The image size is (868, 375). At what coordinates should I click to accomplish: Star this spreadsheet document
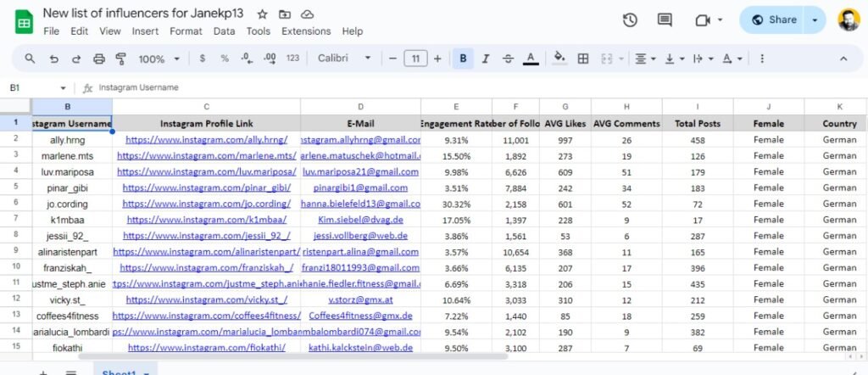[263, 14]
